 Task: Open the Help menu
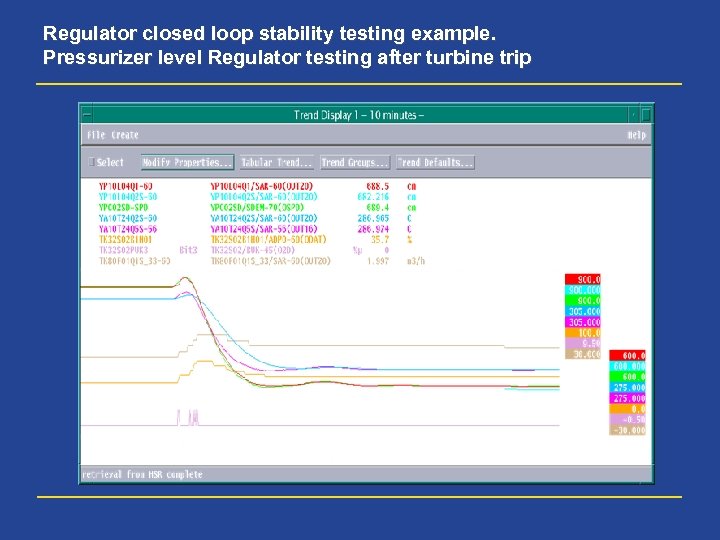pyautogui.click(x=636, y=135)
